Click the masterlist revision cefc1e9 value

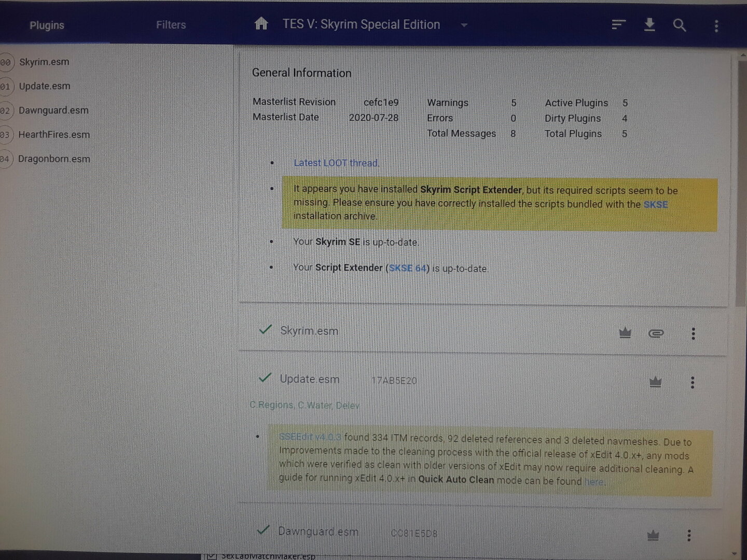(x=381, y=102)
